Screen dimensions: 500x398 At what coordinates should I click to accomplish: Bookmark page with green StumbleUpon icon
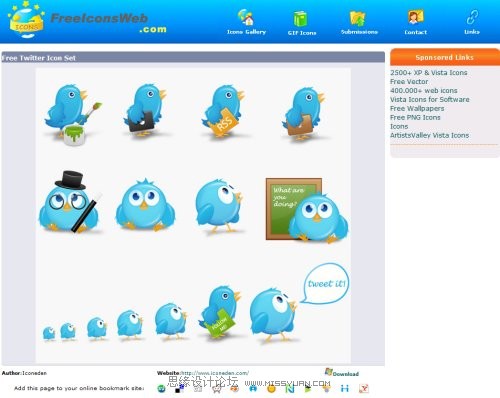[x=161, y=389]
